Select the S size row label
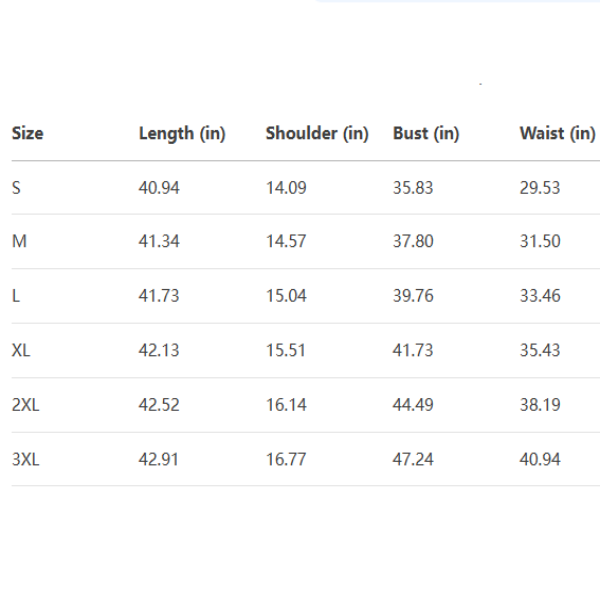This screenshot has width=600, height=600. point(16,187)
